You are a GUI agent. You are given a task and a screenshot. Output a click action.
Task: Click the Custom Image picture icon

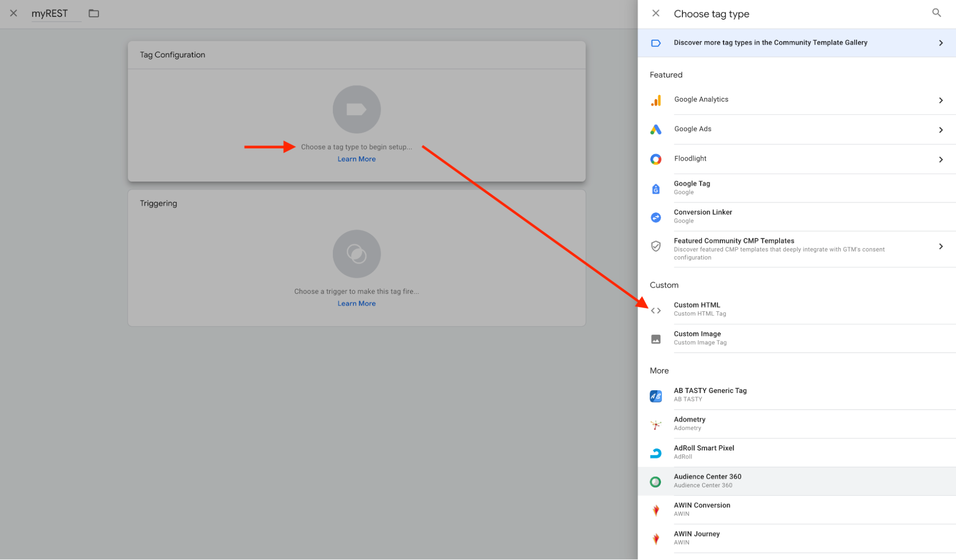[x=656, y=339]
